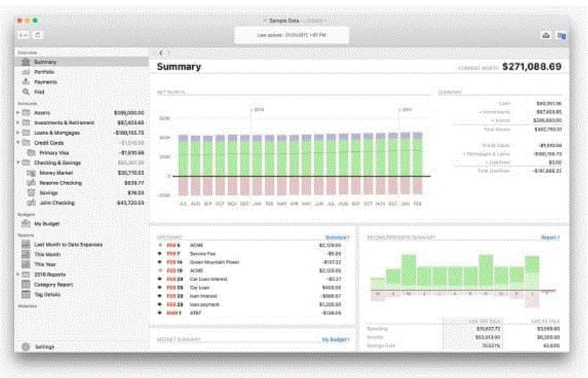Go back with the navigation arrow

point(161,53)
